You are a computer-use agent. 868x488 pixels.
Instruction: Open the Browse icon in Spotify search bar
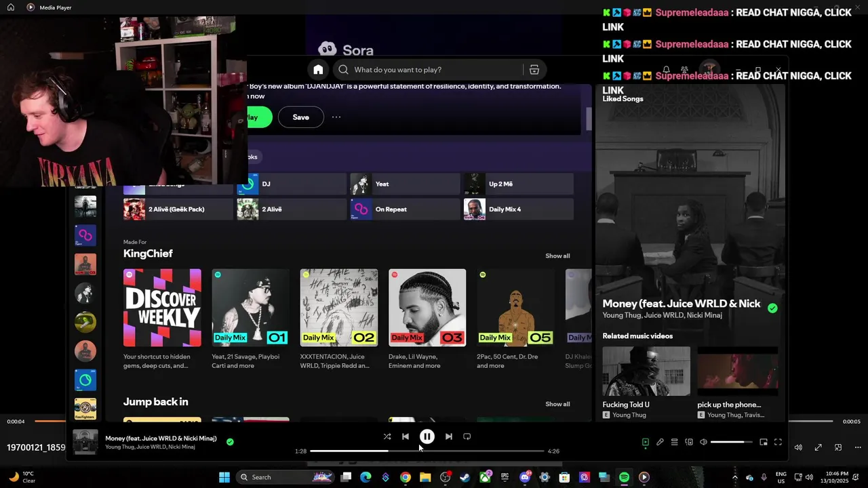534,70
